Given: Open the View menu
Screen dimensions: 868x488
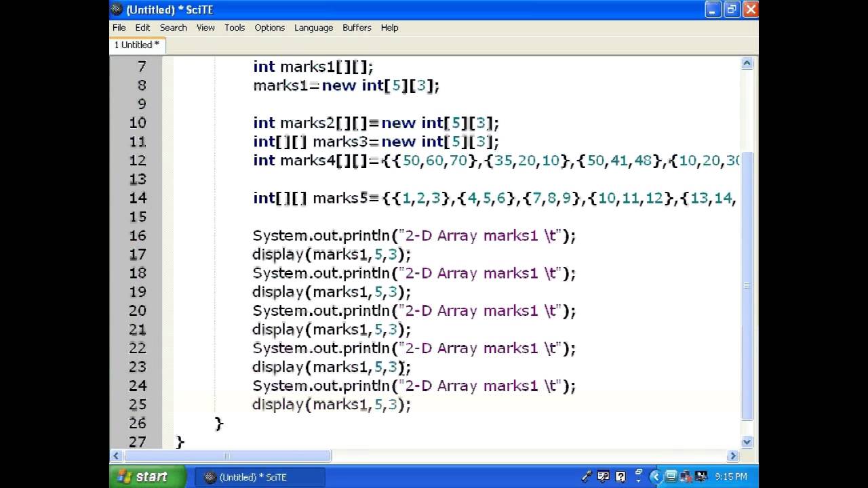Looking at the screenshot, I should click(x=205, y=28).
